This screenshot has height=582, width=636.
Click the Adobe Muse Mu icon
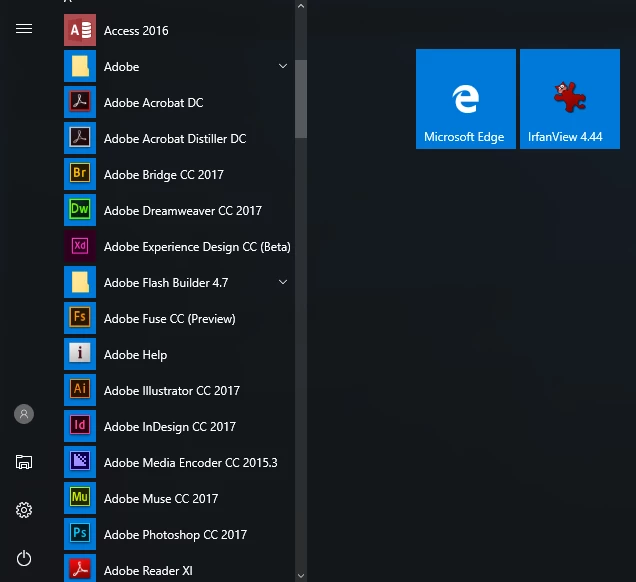coord(80,498)
